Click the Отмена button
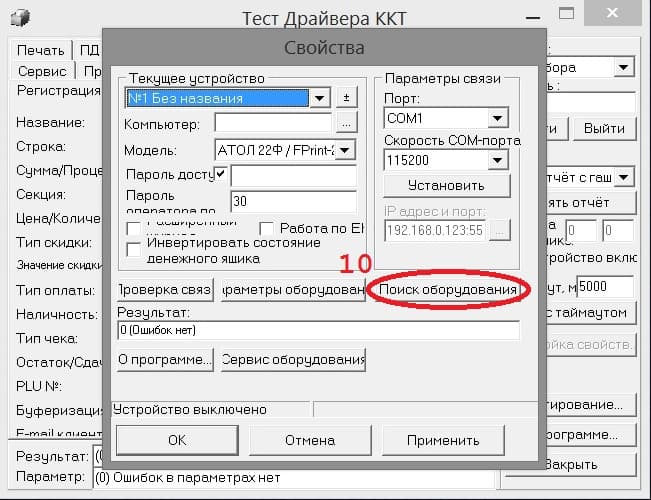This screenshot has height=500, width=651. (x=310, y=440)
